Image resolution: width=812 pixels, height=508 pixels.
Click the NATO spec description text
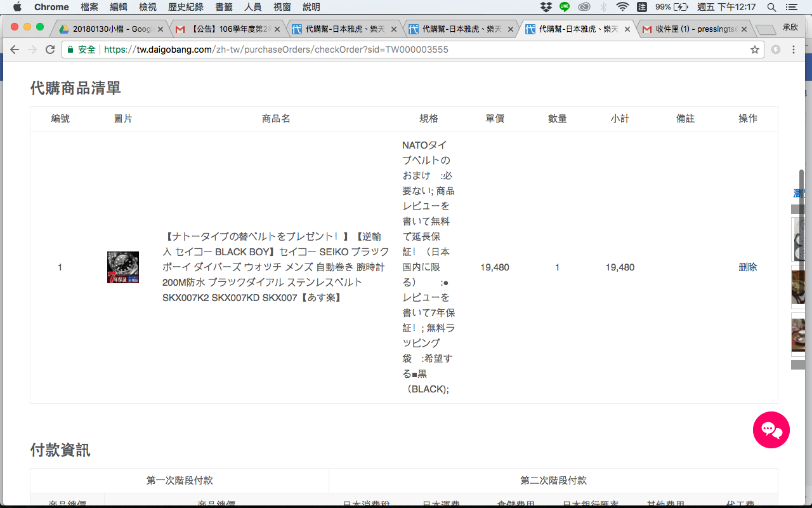[429, 267]
